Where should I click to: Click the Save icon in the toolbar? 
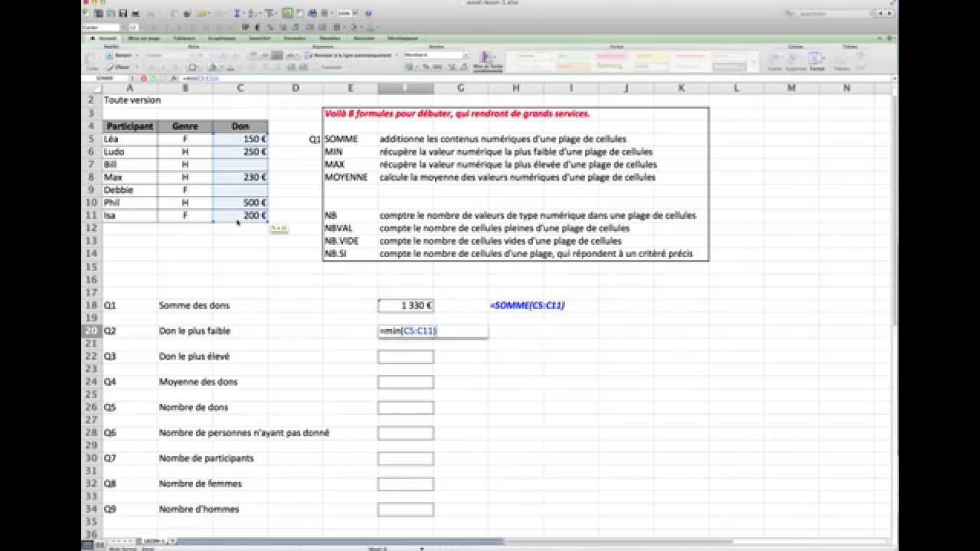(x=123, y=13)
